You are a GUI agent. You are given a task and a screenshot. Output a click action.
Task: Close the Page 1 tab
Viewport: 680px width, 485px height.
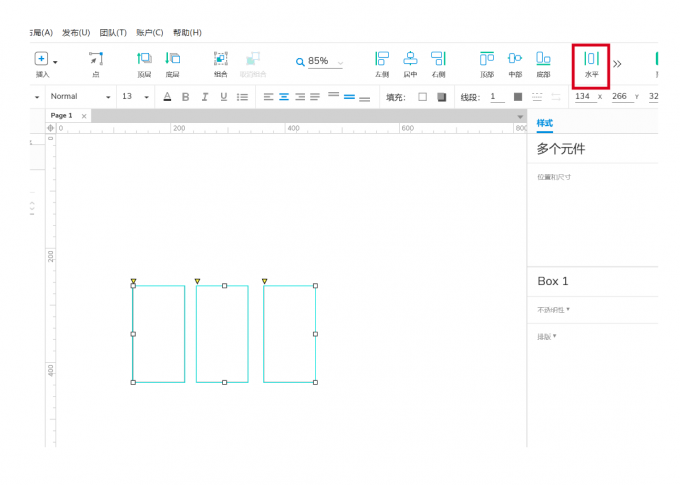[x=84, y=116]
